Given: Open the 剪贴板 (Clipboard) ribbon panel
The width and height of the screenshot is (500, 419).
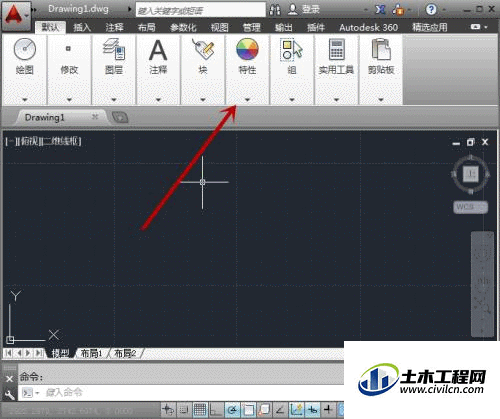Looking at the screenshot, I should coord(381,70).
